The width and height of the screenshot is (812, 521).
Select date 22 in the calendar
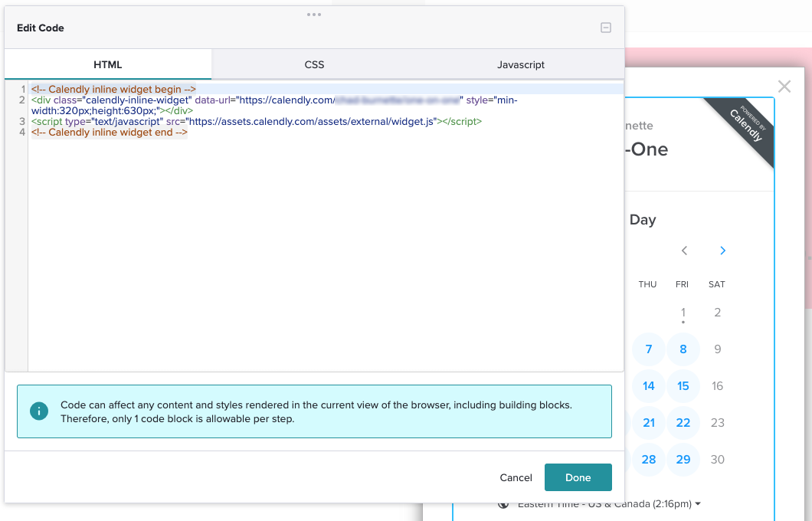[x=683, y=423]
